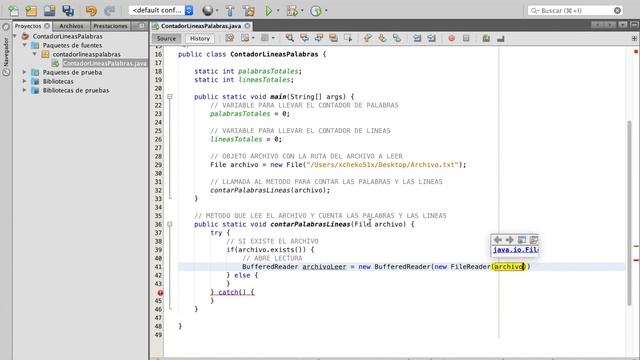
Task: Click the Find Next Occurrence icon
Action: click(x=319, y=38)
